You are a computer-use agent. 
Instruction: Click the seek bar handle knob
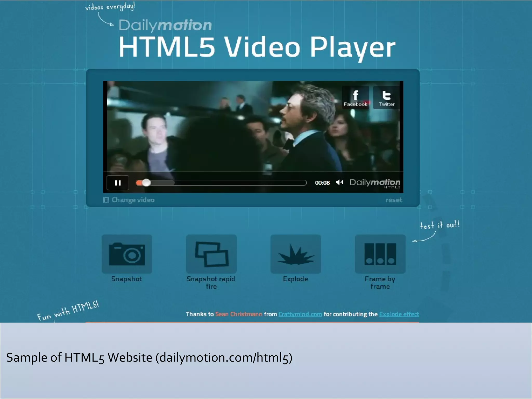click(146, 183)
